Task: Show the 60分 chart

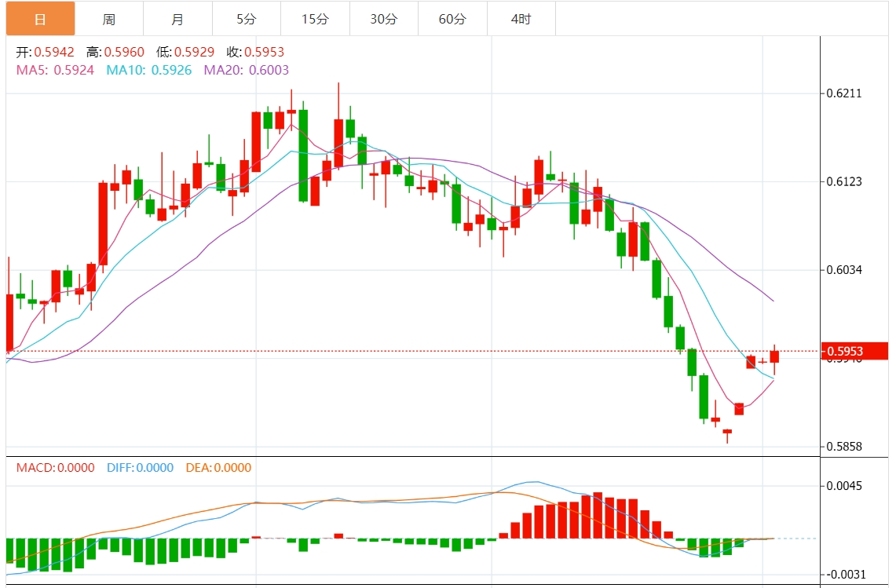Action: tap(452, 19)
